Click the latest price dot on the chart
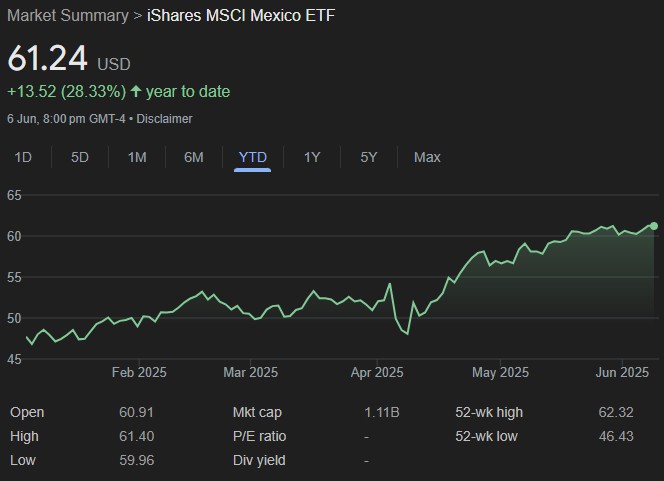 (654, 226)
